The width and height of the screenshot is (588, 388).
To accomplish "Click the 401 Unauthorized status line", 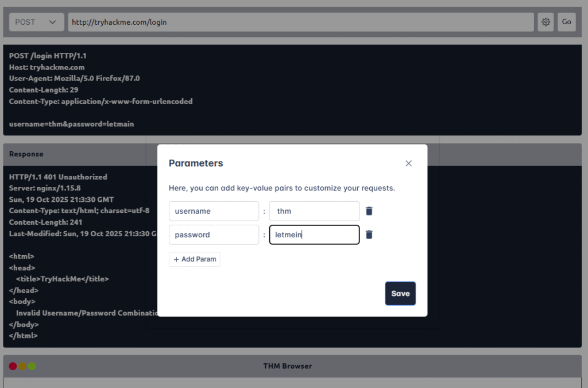I will pyautogui.click(x=58, y=177).
